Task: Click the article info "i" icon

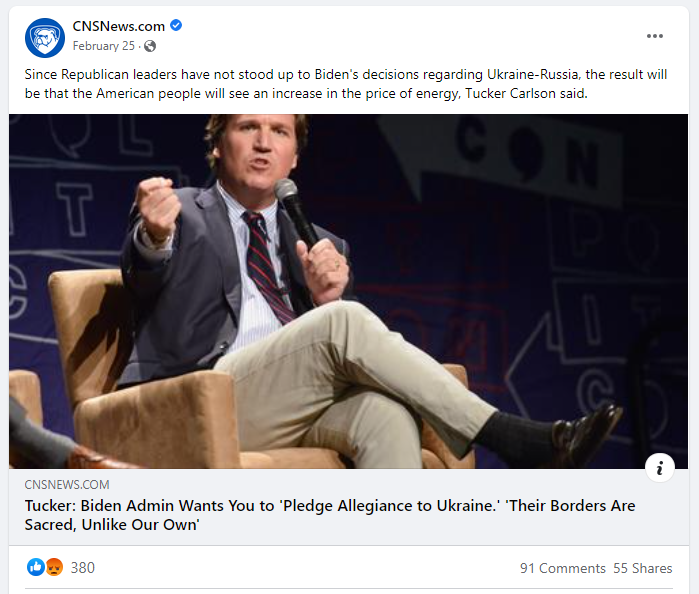Action: point(660,467)
